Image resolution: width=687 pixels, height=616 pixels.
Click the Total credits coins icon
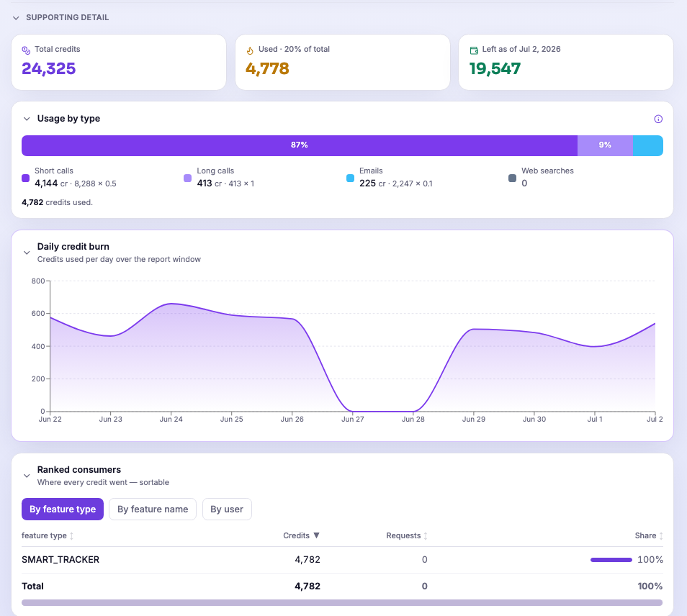pos(27,50)
